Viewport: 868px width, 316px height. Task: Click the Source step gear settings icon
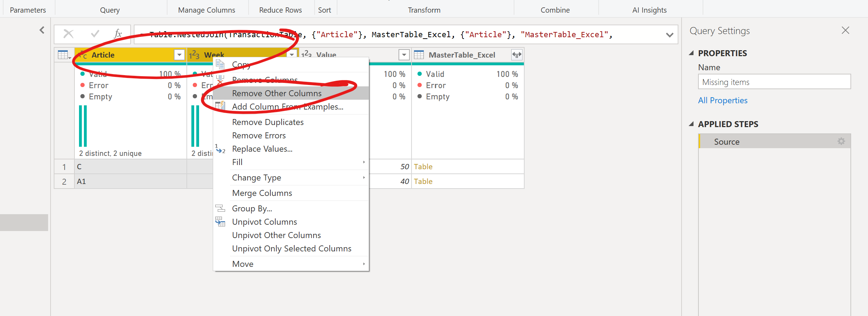click(841, 141)
